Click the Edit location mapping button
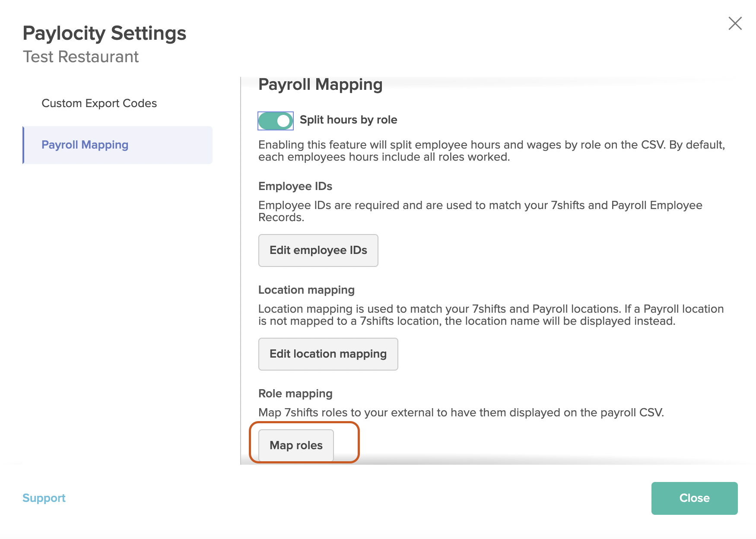The height and width of the screenshot is (539, 756). click(x=328, y=354)
